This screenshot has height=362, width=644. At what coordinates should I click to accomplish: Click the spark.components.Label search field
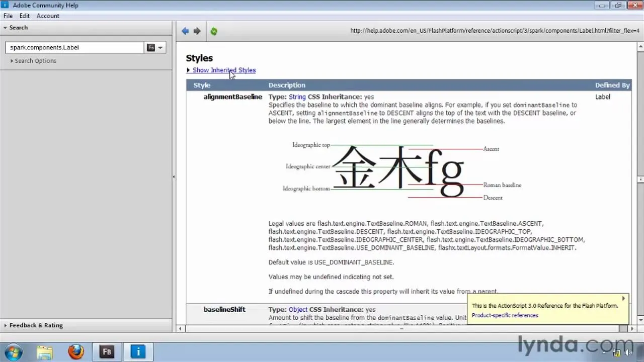[x=74, y=47]
